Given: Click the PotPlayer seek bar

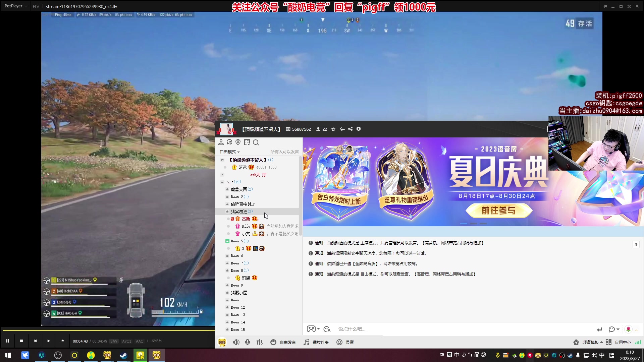Looking at the screenshot, I should [108, 330].
